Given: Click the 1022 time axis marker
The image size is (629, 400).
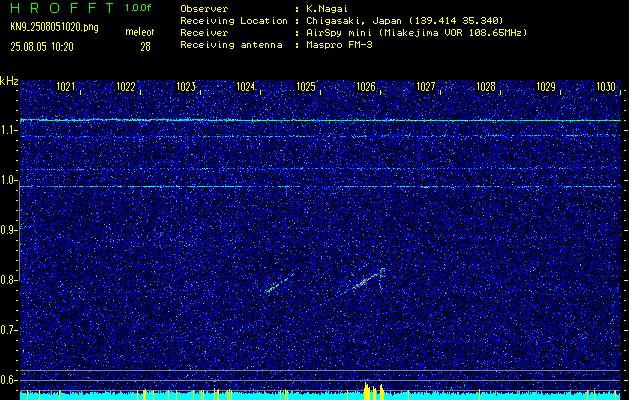Looking at the screenshot, I should [126, 87].
